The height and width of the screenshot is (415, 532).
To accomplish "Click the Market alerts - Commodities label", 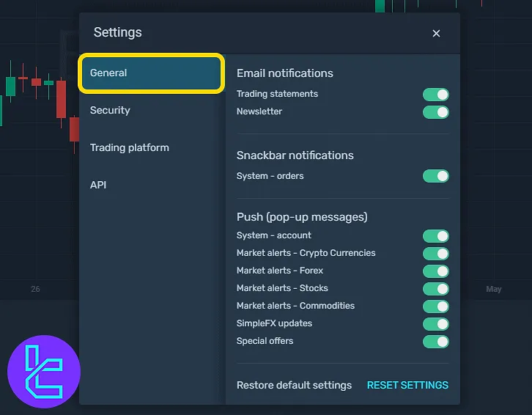I will pos(295,306).
